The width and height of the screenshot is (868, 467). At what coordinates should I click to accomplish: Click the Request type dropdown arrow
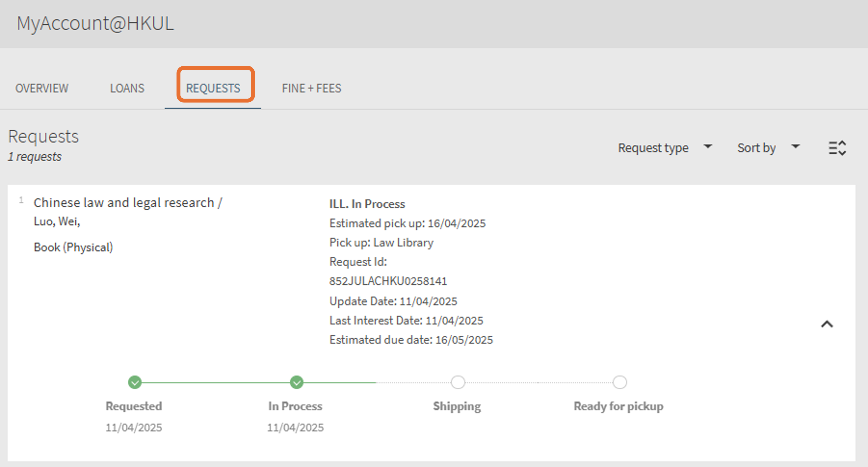708,147
